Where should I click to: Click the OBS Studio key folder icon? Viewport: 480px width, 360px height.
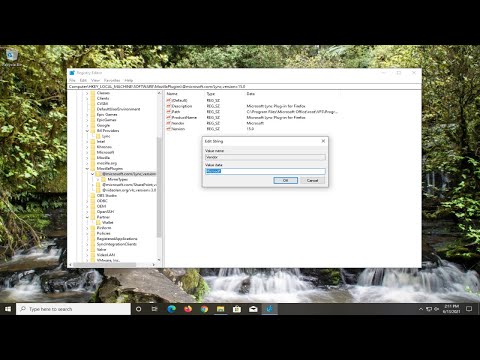93,195
